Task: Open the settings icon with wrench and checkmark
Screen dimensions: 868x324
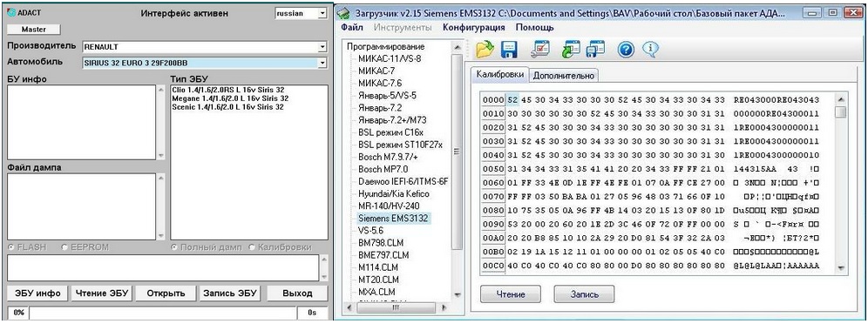Action: pos(539,49)
